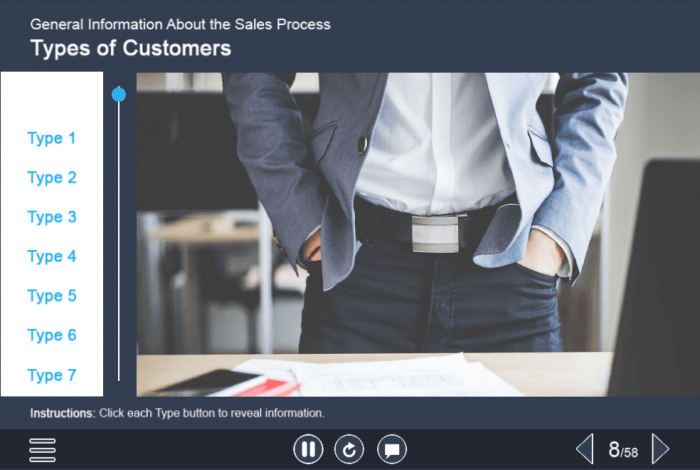Pause the course playback

(x=308, y=449)
